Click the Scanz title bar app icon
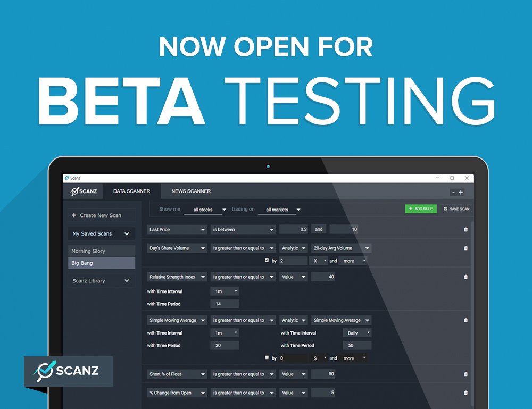 [67, 178]
